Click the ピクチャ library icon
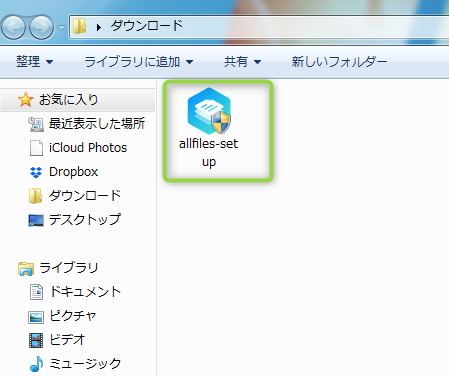This screenshot has height=376, width=449. click(x=36, y=317)
